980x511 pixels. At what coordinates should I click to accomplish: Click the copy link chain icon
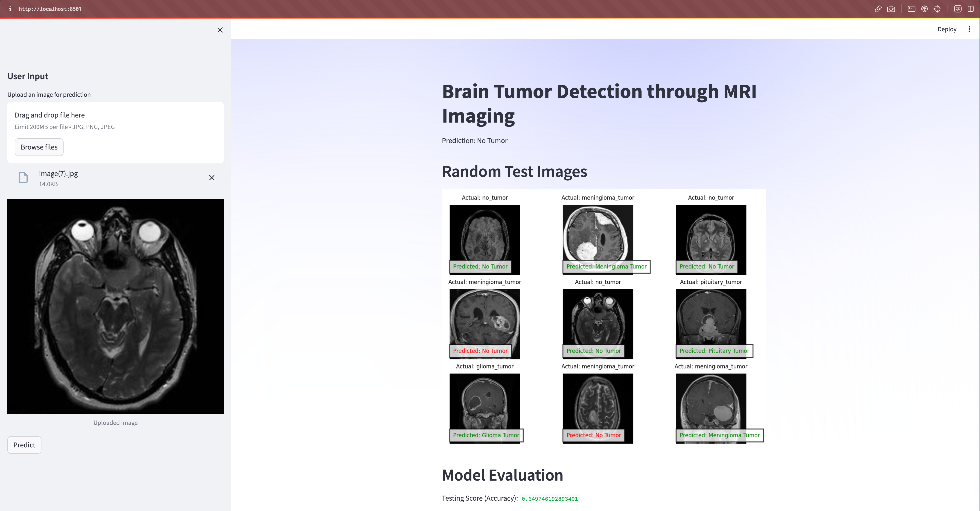(878, 9)
